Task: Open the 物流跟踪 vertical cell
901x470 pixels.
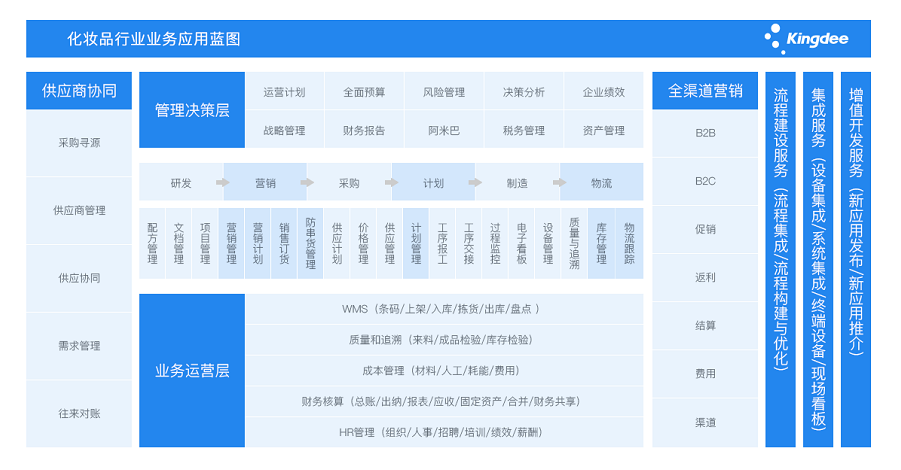Action: click(x=629, y=244)
